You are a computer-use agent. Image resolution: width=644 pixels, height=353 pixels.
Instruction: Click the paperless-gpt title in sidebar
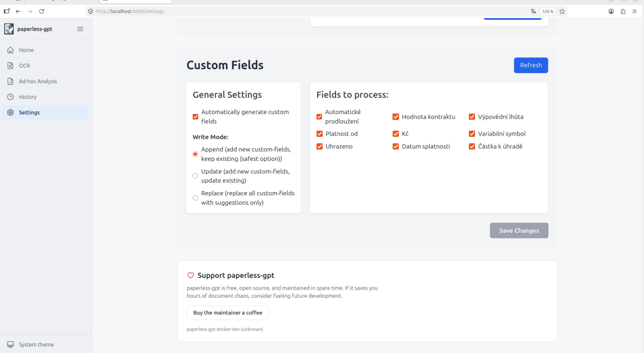[x=35, y=29]
